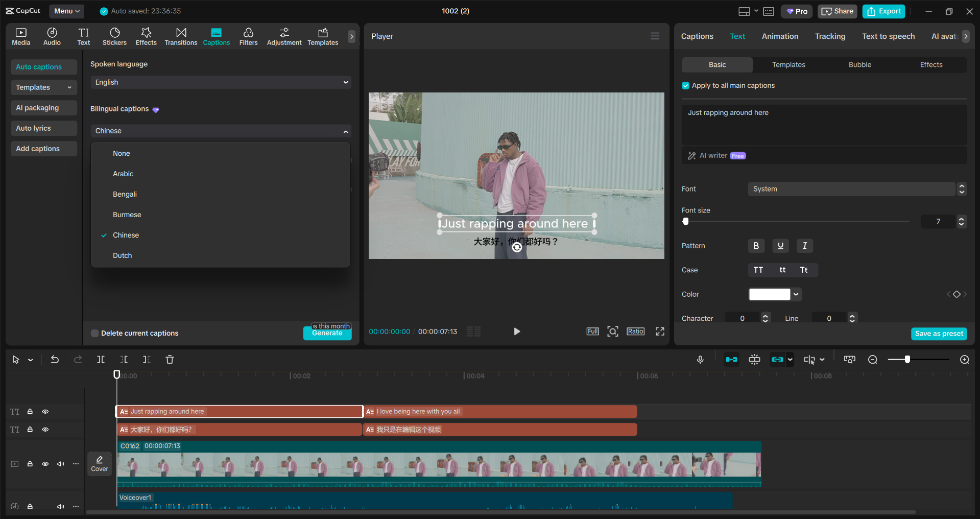Switch to the Animation tab
Image resolution: width=980 pixels, height=519 pixels.
click(x=779, y=36)
